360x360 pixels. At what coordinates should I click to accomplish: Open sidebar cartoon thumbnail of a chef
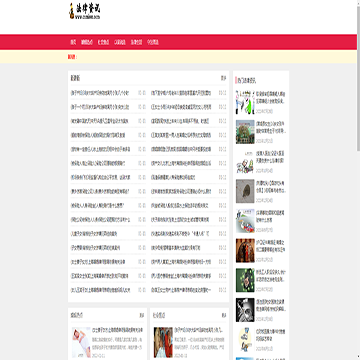click(245, 162)
